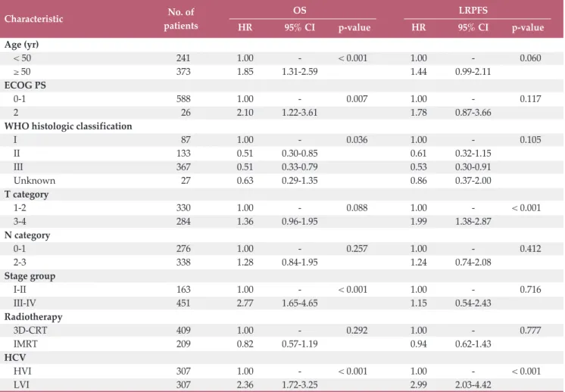Image resolution: width=565 pixels, height=392 pixels.
Task: Click the "Radiotherapy" section heading
Action: pyautogui.click(x=33, y=317)
